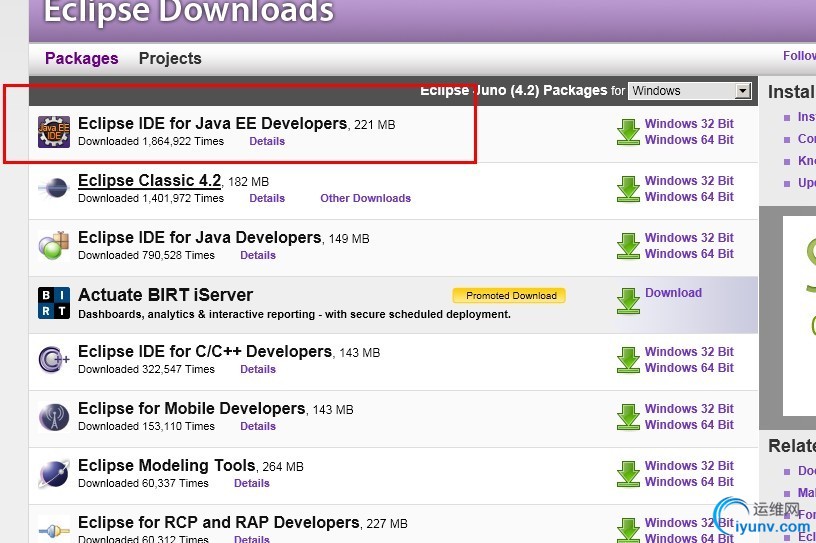Download Windows 64 Bit Mobile Developers
Screen dimensions: 816x543
coord(689,425)
